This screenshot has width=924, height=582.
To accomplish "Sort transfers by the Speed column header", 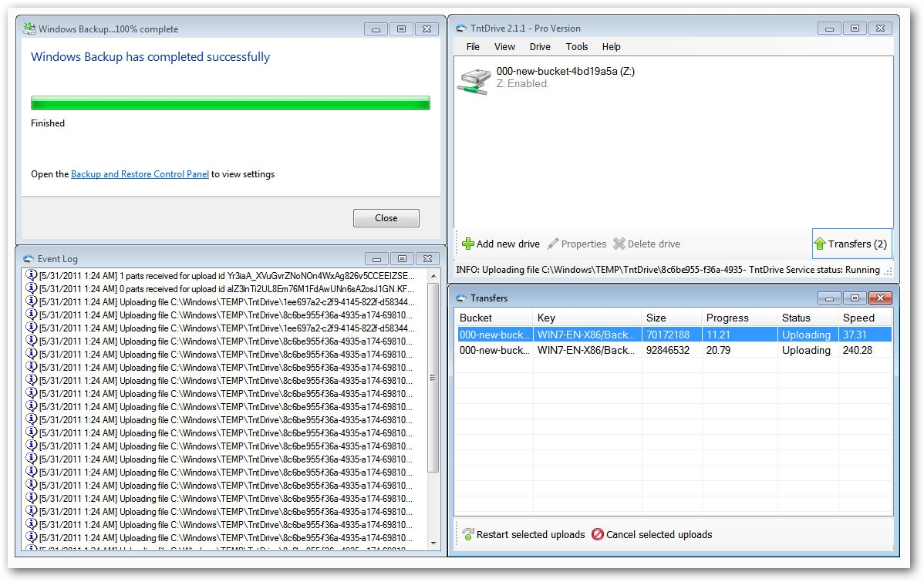I will point(865,318).
